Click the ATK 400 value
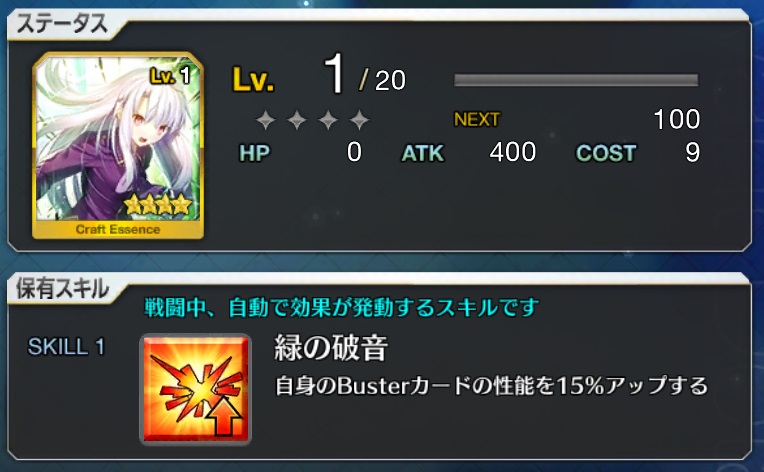 point(513,152)
